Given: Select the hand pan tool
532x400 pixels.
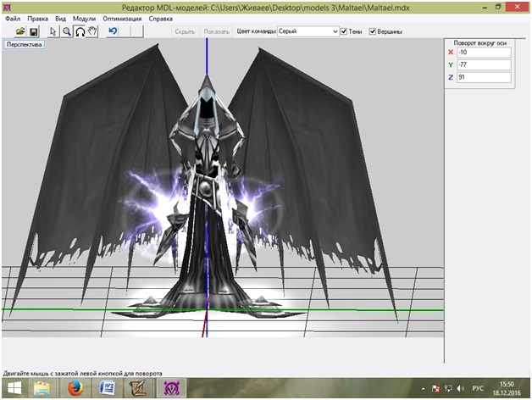Looking at the screenshot, I should [92, 31].
